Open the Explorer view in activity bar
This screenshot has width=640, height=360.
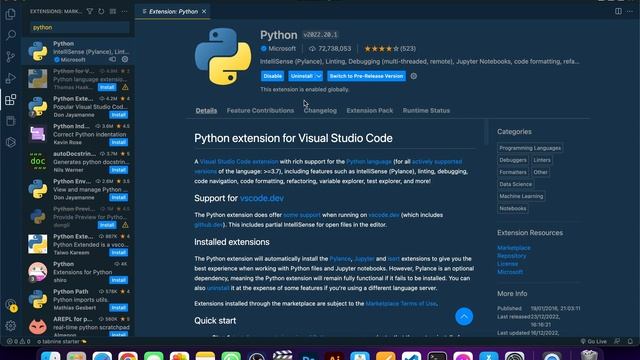click(11, 14)
